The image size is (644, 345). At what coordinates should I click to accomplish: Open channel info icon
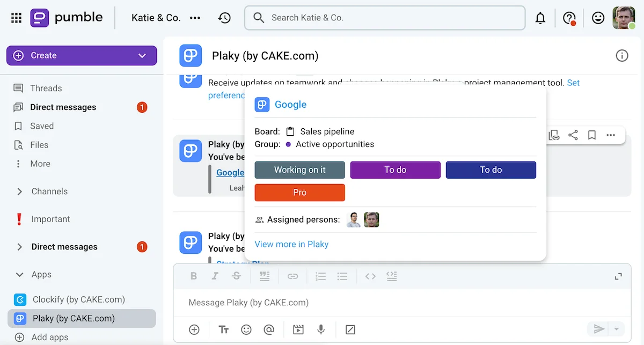coord(622,56)
